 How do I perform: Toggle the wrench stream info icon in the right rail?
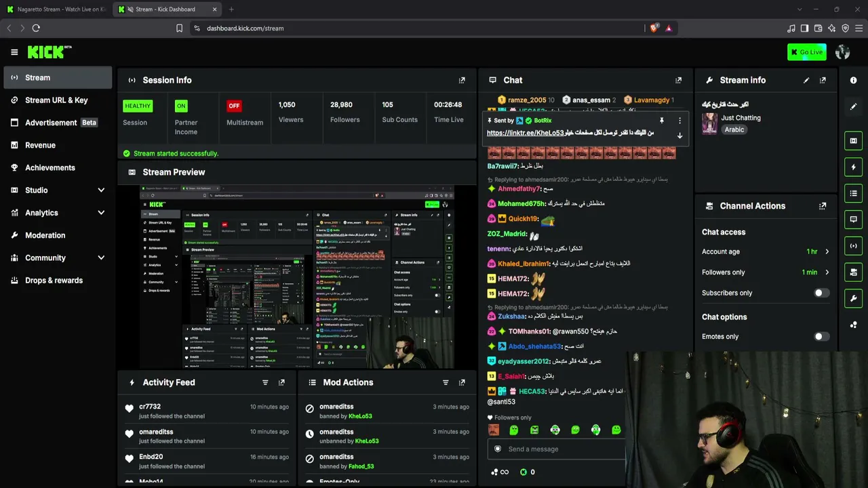point(853,298)
